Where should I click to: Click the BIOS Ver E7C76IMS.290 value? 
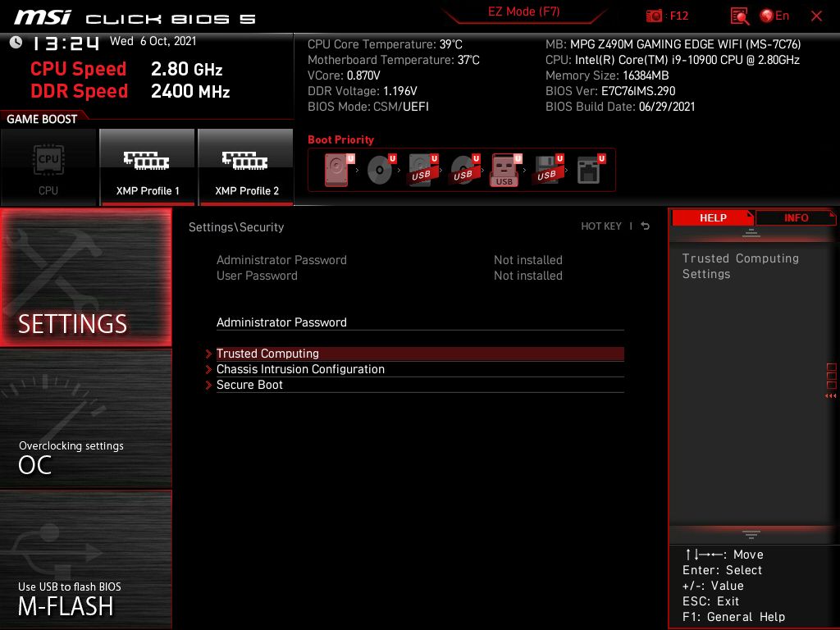638,91
